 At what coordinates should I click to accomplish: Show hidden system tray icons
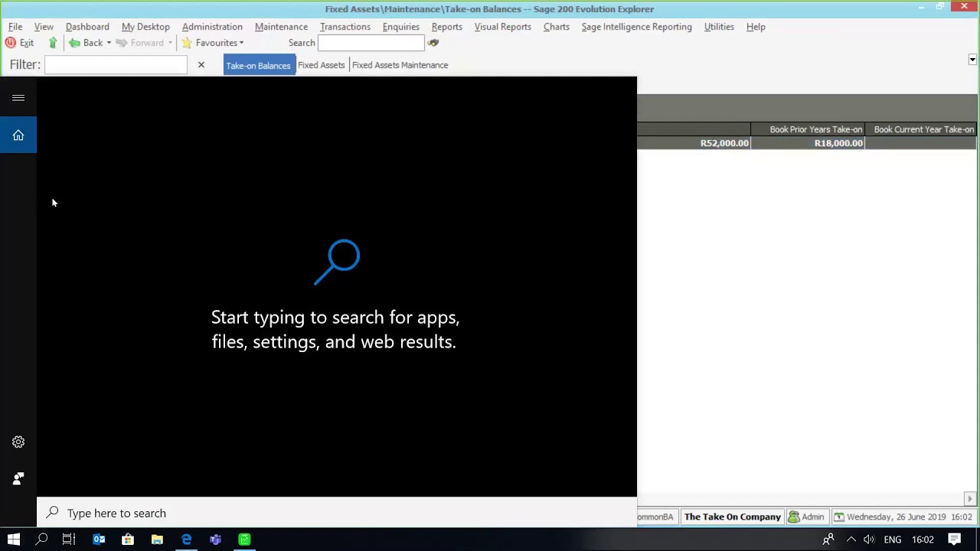(x=851, y=540)
